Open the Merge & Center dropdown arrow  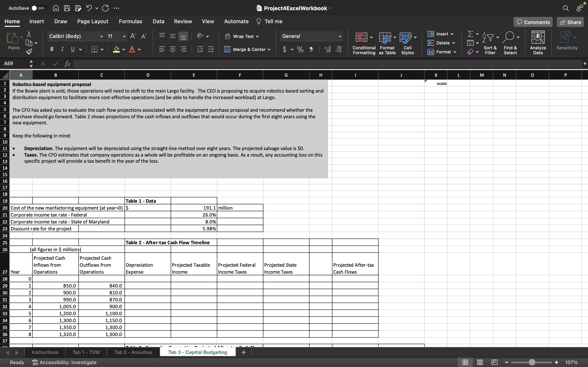pyautogui.click(x=269, y=50)
